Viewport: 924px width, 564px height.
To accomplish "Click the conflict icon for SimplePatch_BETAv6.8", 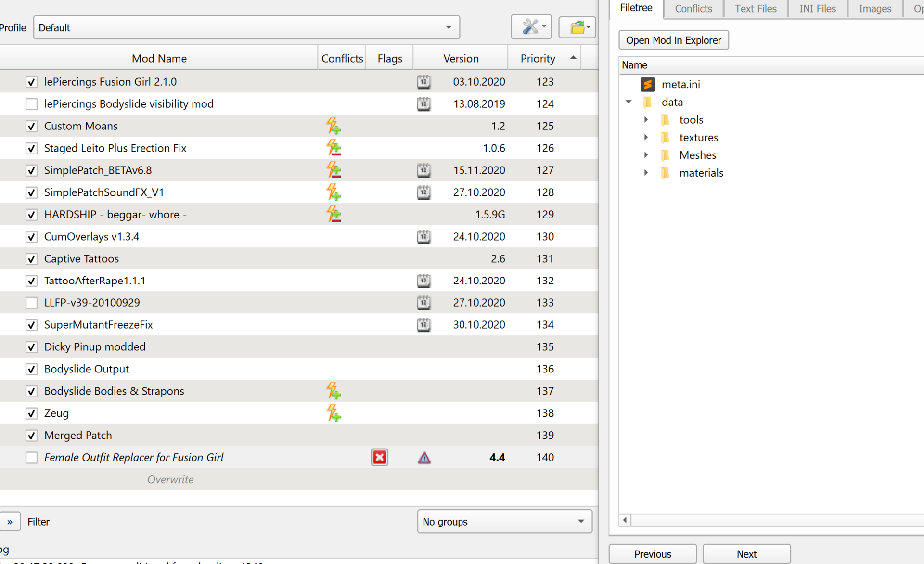I will pos(334,170).
